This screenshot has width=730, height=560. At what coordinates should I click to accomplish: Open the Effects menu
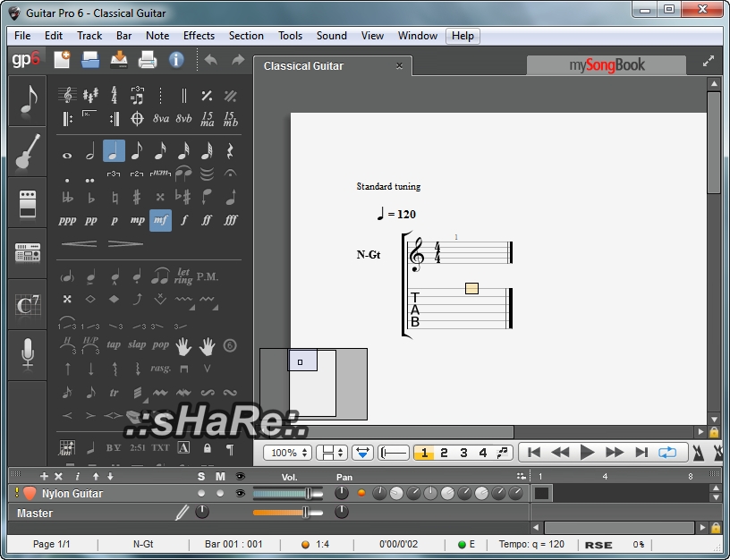[199, 36]
